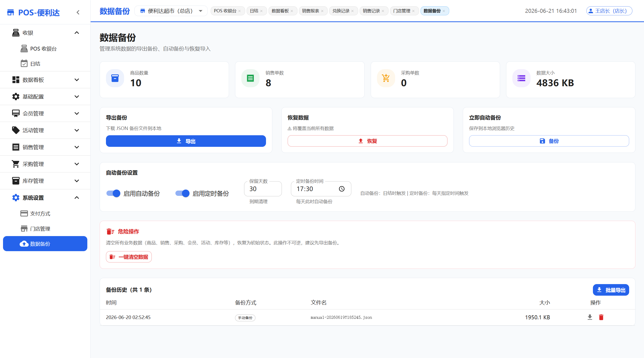Click the 危险操作 heading icon

tap(110, 232)
